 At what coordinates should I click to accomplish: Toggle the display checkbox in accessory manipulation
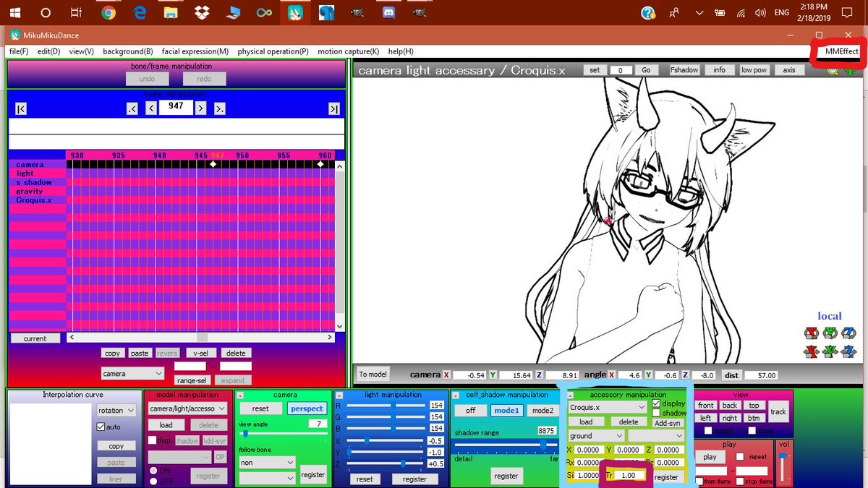(656, 403)
